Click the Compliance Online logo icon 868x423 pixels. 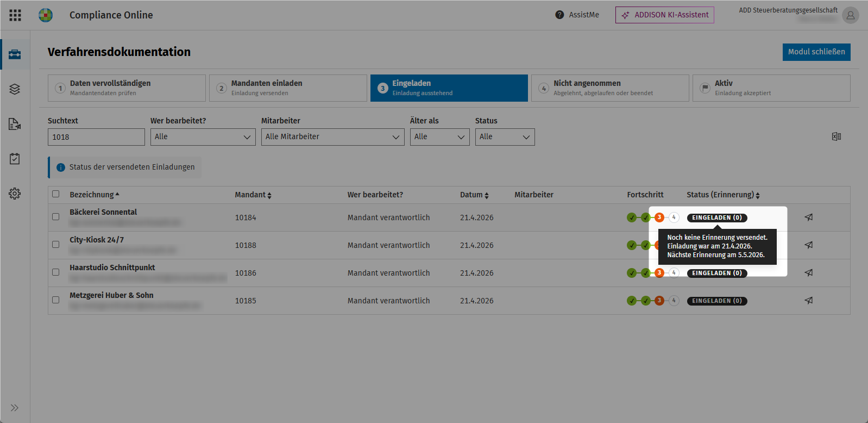pyautogui.click(x=46, y=15)
